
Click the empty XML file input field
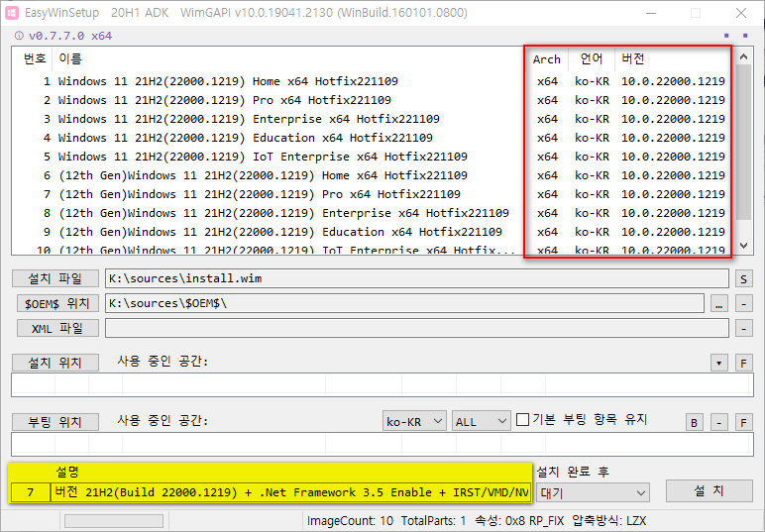(416, 328)
